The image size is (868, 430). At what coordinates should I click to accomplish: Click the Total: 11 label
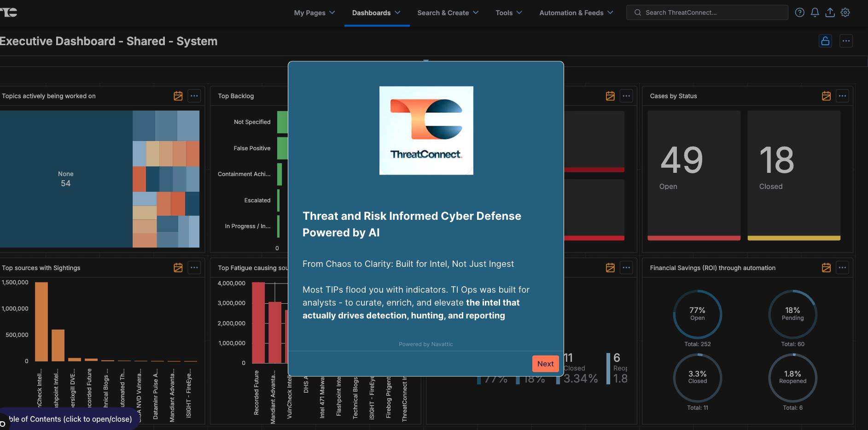coord(698,408)
